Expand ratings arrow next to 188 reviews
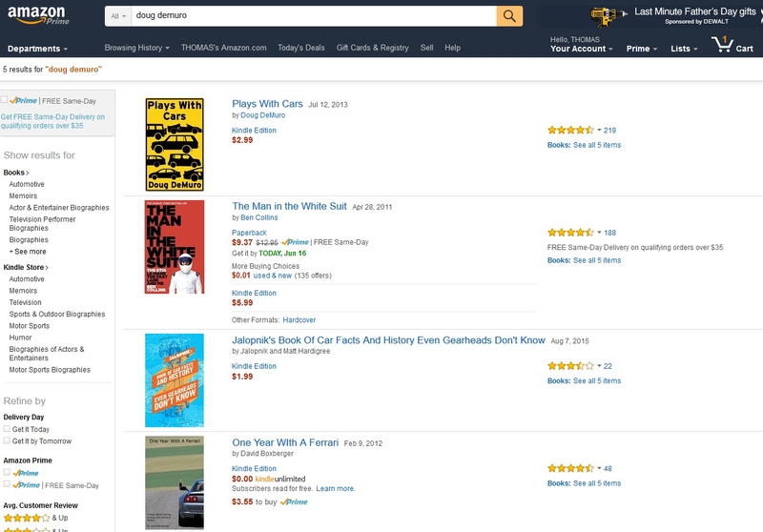The height and width of the screenshot is (532, 763). coord(599,233)
